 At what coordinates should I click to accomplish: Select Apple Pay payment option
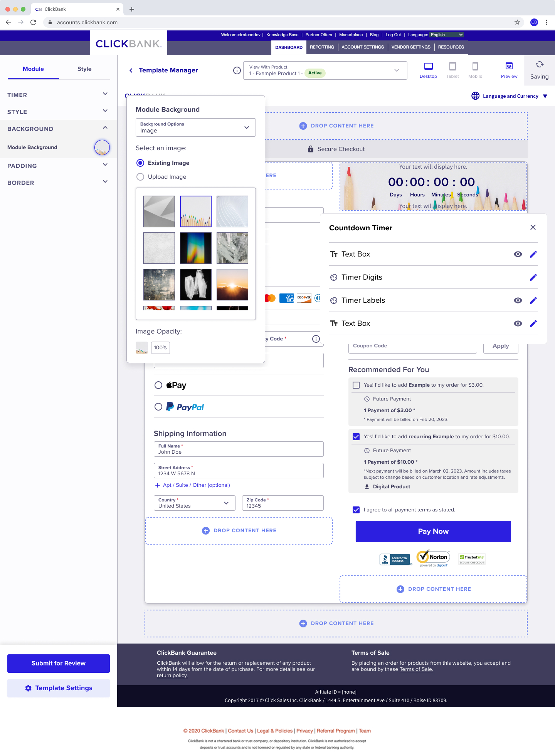(x=158, y=385)
